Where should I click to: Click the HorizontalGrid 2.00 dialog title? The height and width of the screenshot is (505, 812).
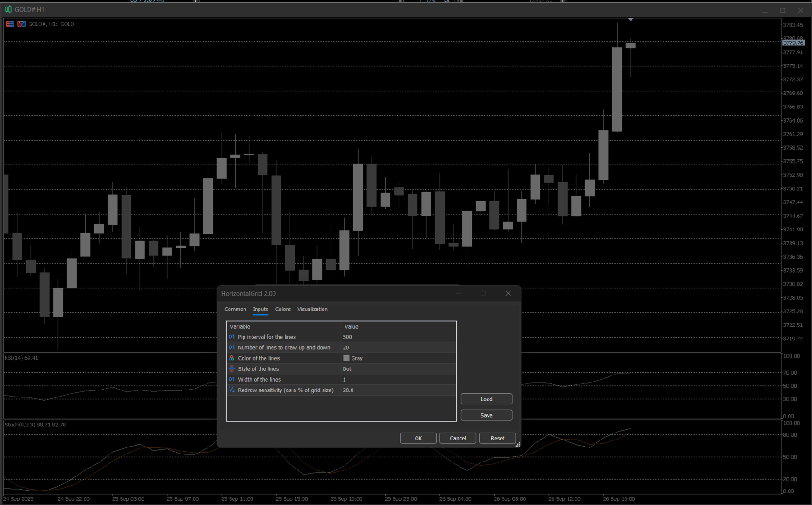(248, 293)
